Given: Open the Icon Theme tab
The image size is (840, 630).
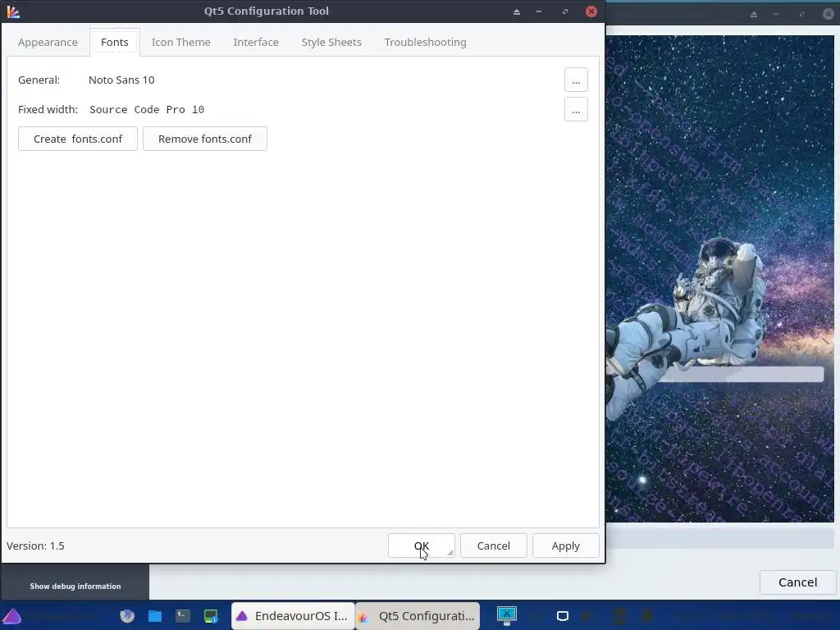Looking at the screenshot, I should coord(180,43).
